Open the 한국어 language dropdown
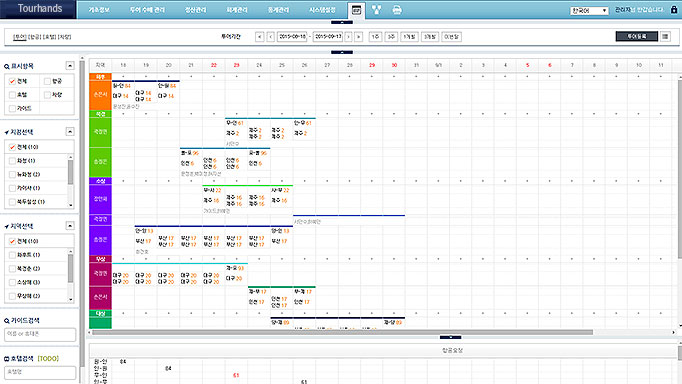682x384 pixels. (x=589, y=10)
